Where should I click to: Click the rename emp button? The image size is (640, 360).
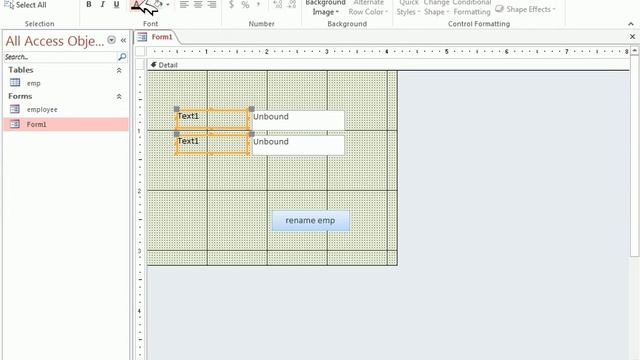(x=311, y=221)
